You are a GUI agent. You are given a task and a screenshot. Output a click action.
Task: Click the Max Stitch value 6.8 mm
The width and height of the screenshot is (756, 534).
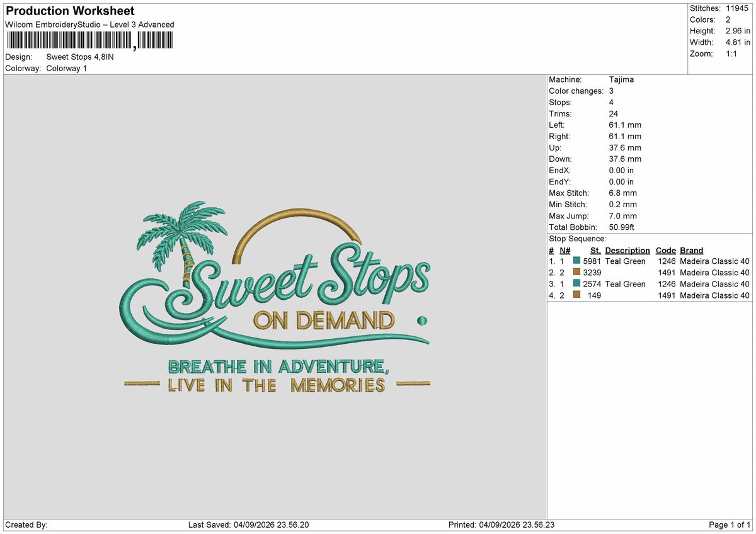pyautogui.click(x=623, y=193)
